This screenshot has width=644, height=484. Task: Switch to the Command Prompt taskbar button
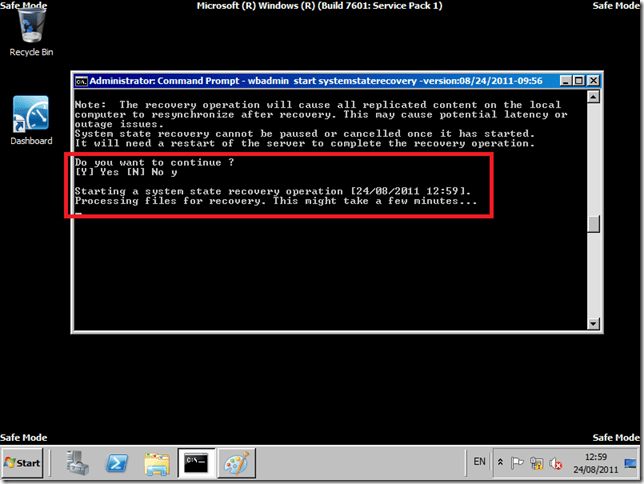click(196, 463)
